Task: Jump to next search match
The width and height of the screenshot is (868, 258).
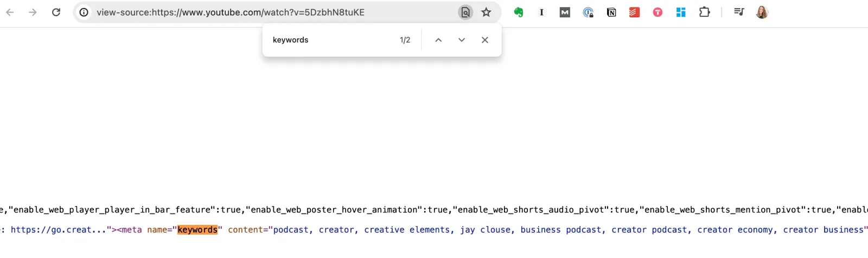Action: 462,40
